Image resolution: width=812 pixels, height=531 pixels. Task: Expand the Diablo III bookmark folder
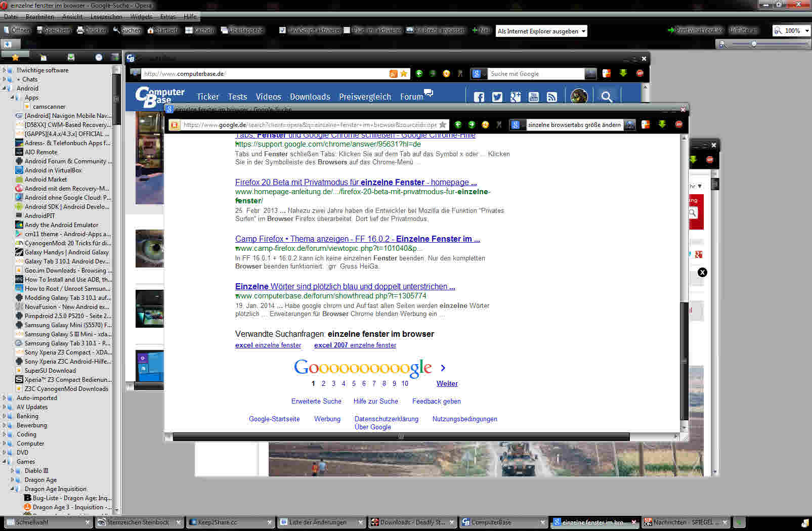pos(13,471)
